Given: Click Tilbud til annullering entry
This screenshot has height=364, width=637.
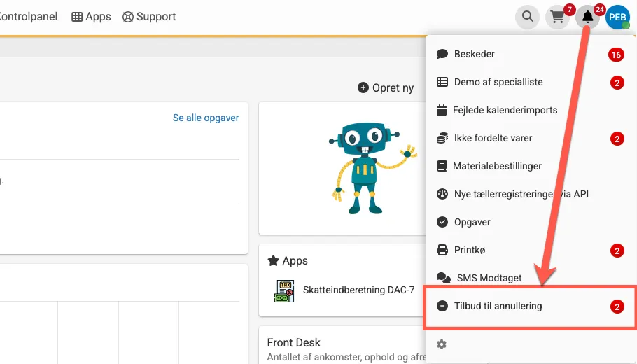Looking at the screenshot, I should click(x=498, y=306).
